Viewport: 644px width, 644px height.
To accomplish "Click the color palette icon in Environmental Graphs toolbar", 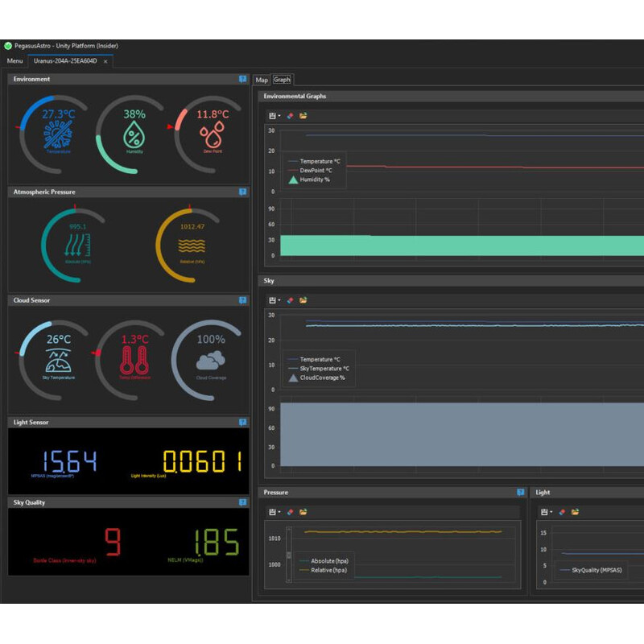I will click(289, 114).
